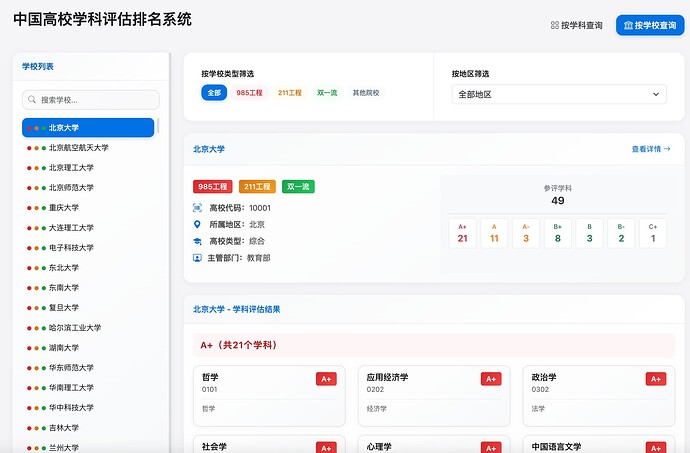690x453 pixels.
Task: Click the green 双一流 badge
Action: (x=298, y=187)
